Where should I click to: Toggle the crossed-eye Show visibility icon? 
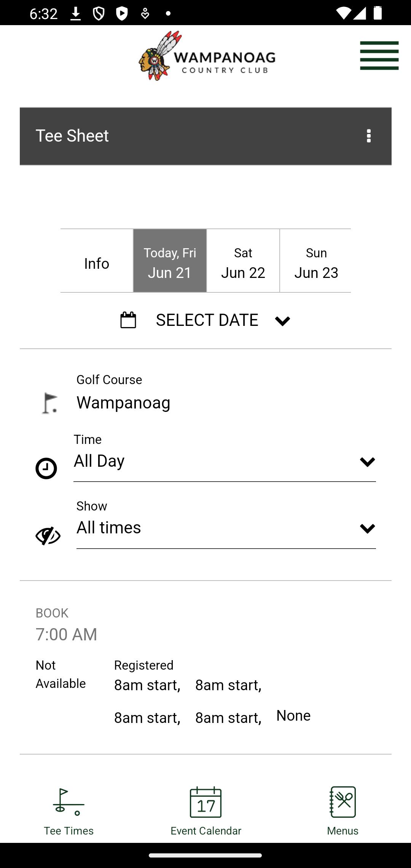click(x=48, y=536)
